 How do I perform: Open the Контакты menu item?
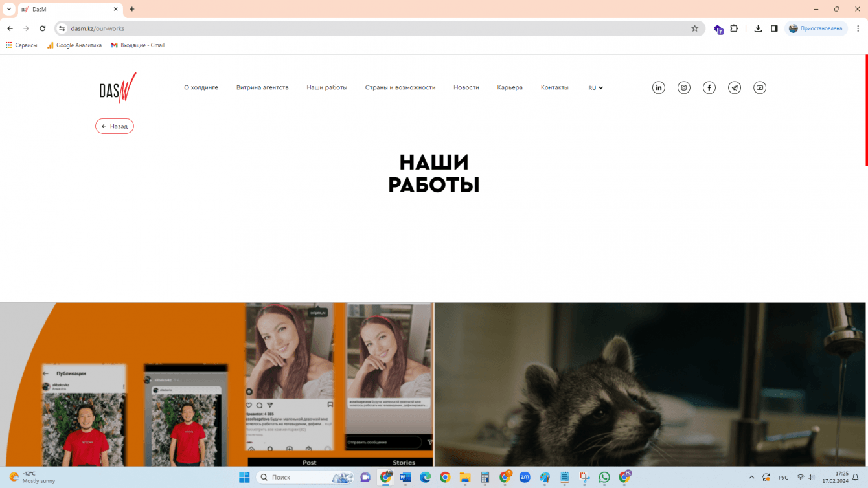[554, 87]
